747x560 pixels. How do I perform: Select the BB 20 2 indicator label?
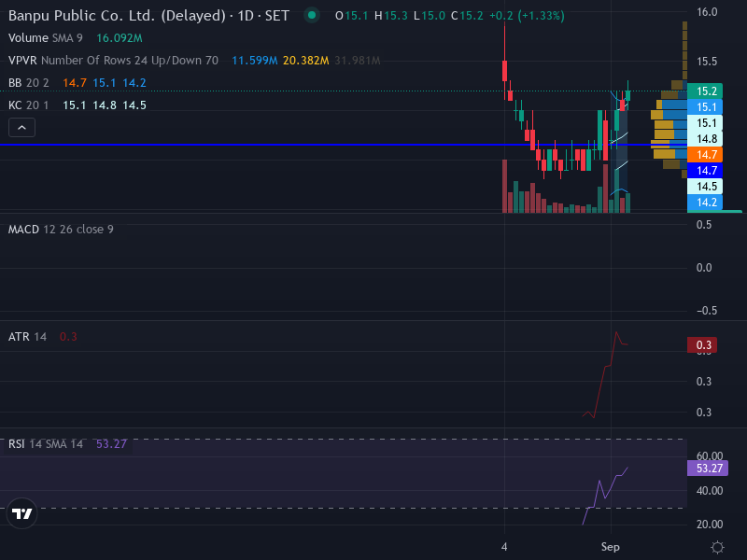29,83
